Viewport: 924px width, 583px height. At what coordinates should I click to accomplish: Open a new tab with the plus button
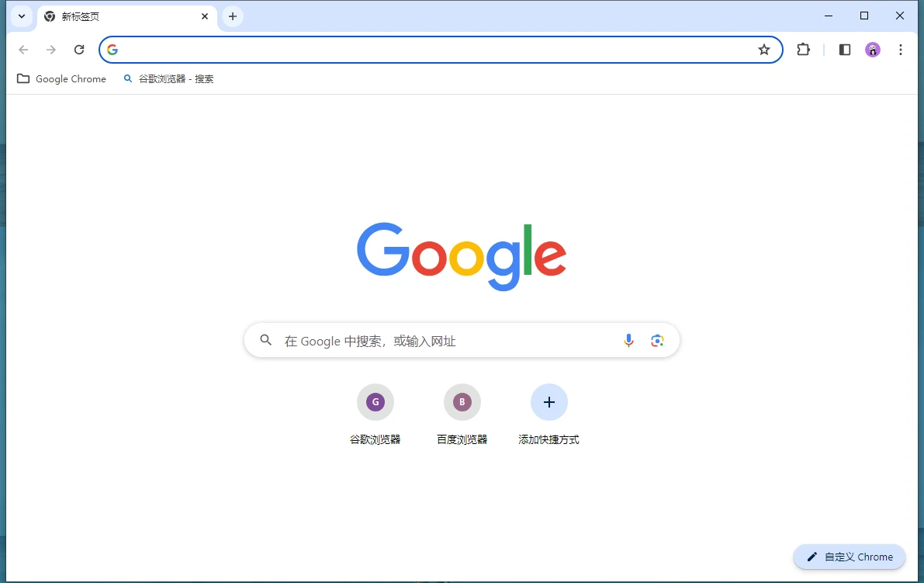[233, 16]
